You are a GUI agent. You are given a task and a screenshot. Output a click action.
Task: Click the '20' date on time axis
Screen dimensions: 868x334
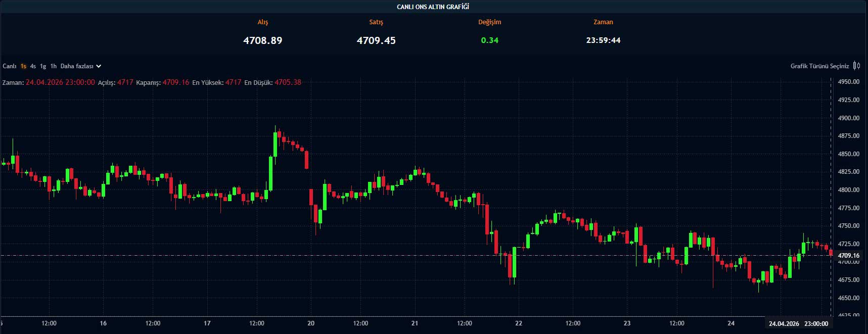coord(311,323)
